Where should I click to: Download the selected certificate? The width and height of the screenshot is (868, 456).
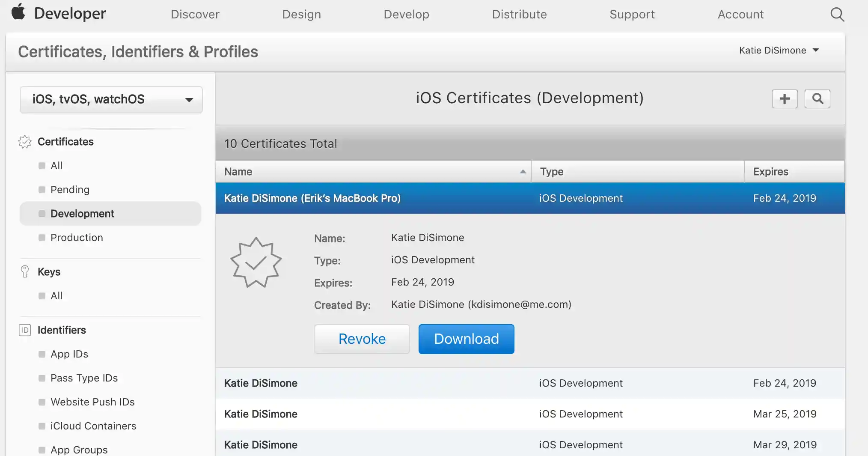point(466,339)
